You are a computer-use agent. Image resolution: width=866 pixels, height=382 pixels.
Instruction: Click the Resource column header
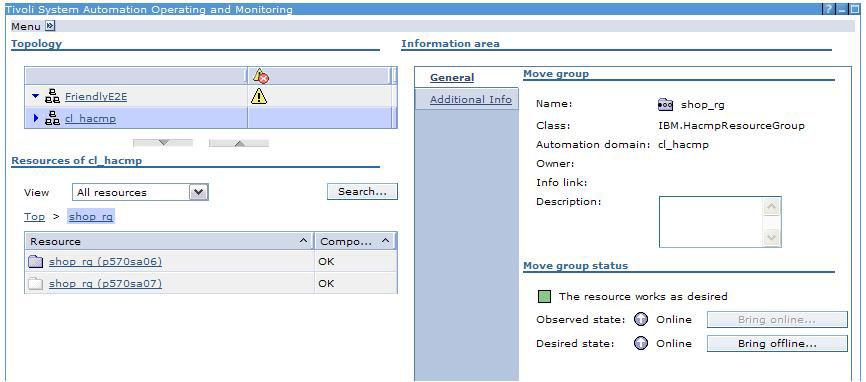[x=169, y=241]
